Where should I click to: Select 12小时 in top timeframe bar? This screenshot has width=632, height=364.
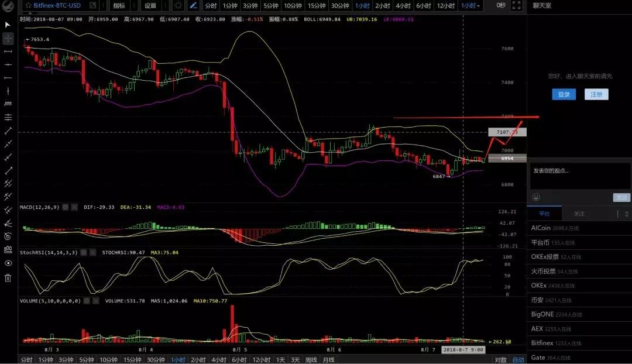point(446,6)
